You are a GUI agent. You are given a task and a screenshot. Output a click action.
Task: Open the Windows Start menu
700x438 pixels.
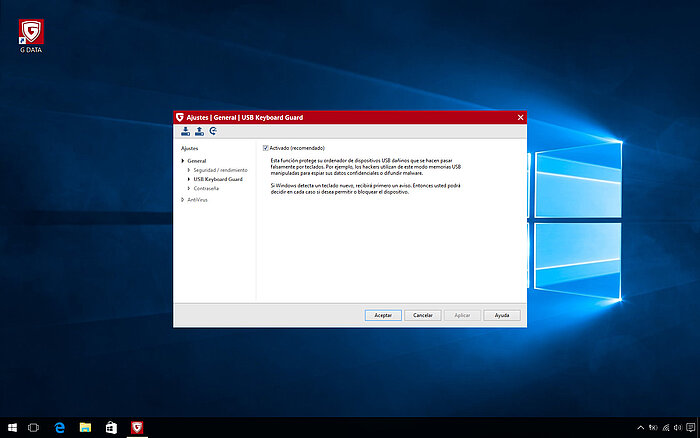[x=11, y=427]
